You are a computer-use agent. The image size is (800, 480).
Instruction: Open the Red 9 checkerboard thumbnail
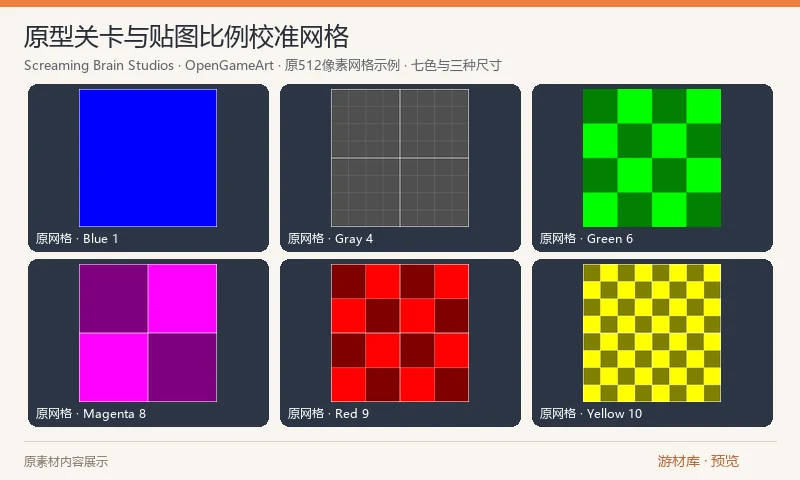click(400, 333)
